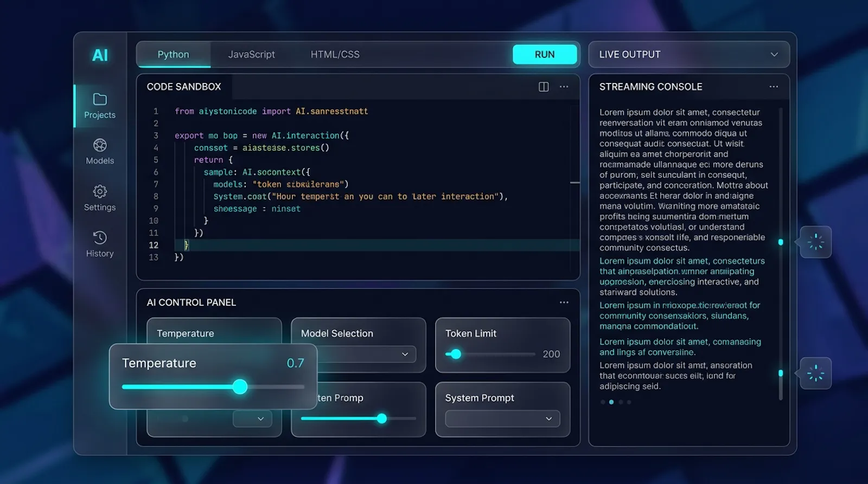Open the Models section icon
This screenshot has width=868, height=484.
click(100, 145)
